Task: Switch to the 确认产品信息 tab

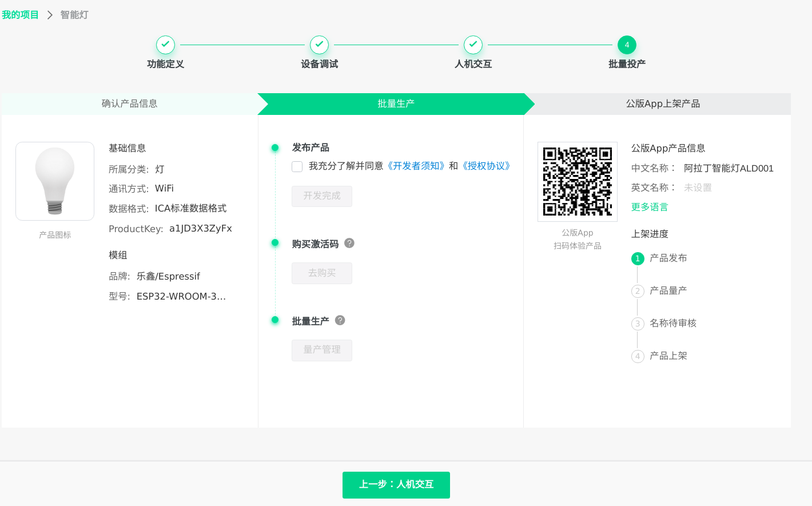Action: tap(129, 103)
